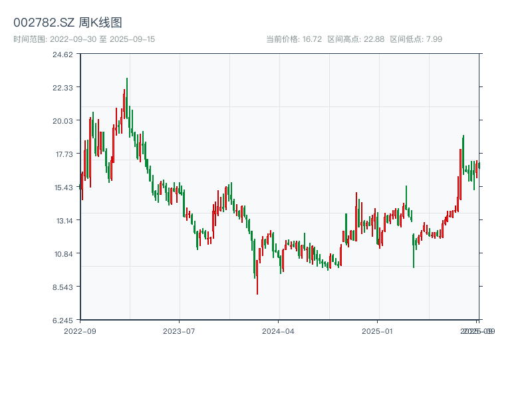Click the 2022-09 x-axis date marker
The image size is (532, 399).
(x=80, y=331)
